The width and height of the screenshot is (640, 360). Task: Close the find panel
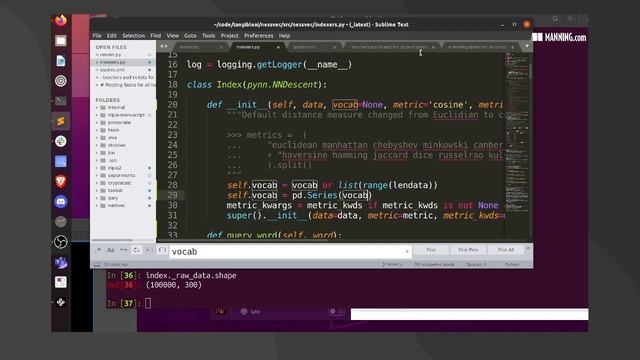point(528,248)
